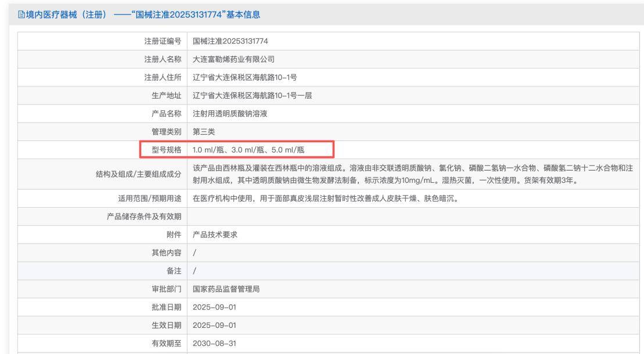The width and height of the screenshot is (644, 354).
Task: Select the expiry date 2030-08-31
Action: [214, 344]
